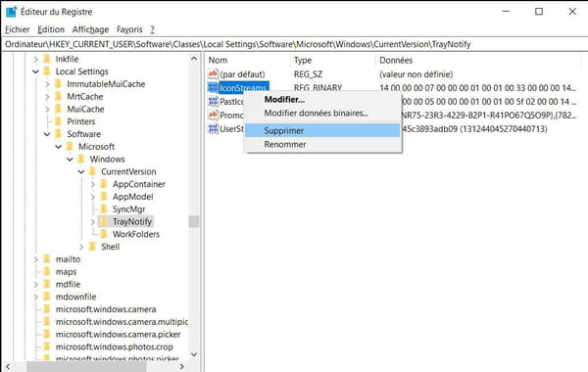Select the (par défaut) string value icon
588x372 pixels.
point(213,73)
